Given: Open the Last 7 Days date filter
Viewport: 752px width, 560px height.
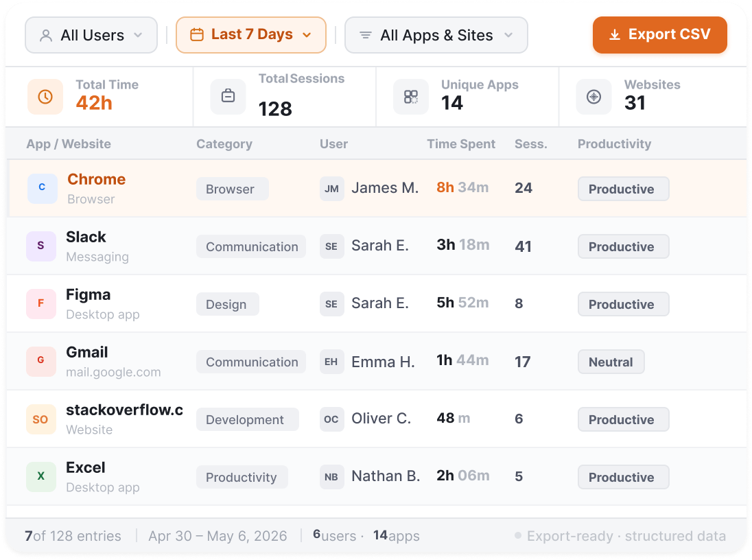Looking at the screenshot, I should tap(251, 35).
